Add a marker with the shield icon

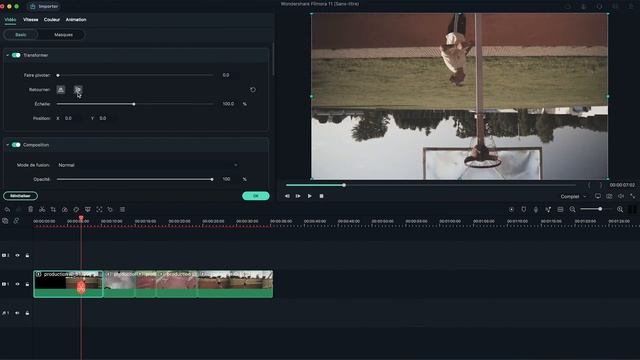click(x=524, y=209)
